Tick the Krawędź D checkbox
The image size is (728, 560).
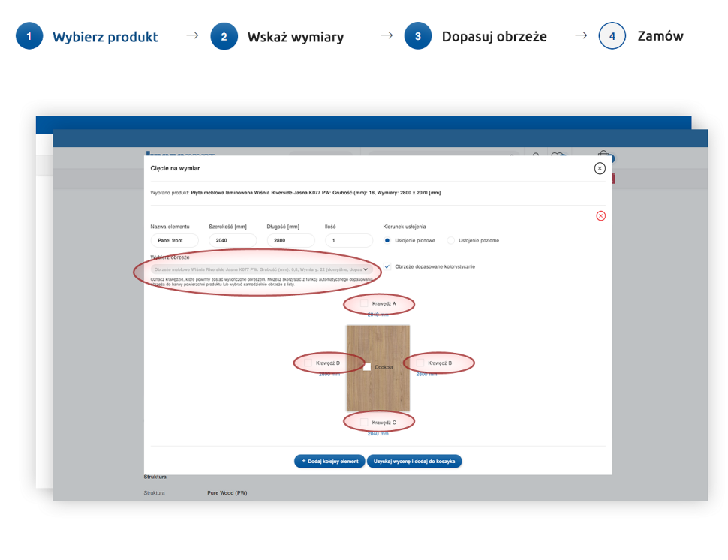point(308,363)
